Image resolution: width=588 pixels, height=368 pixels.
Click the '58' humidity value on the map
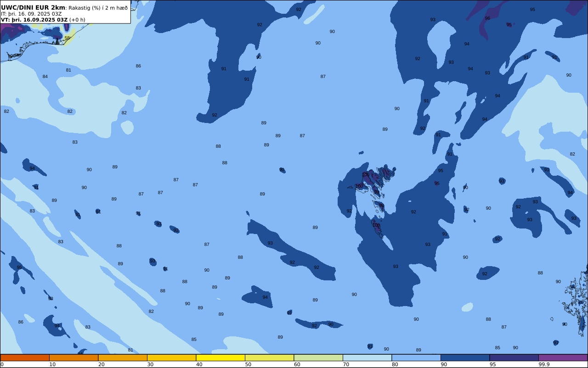pos(67,38)
